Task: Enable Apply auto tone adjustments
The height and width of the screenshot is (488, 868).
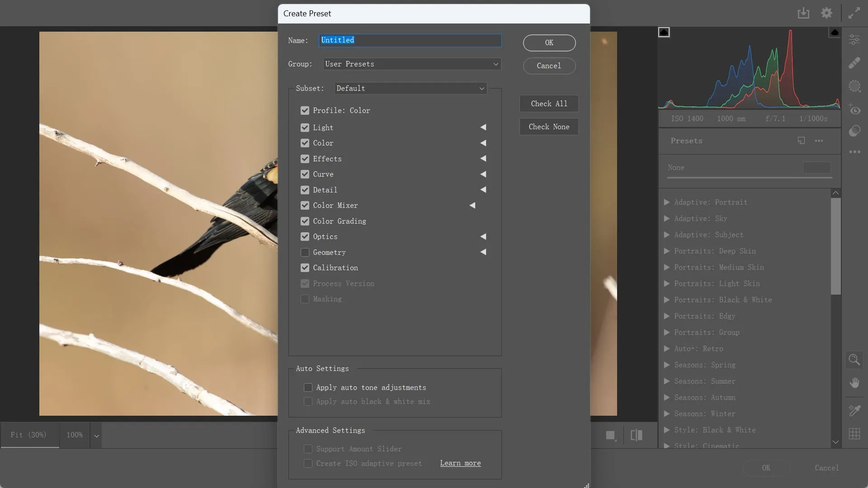Action: pyautogui.click(x=309, y=387)
